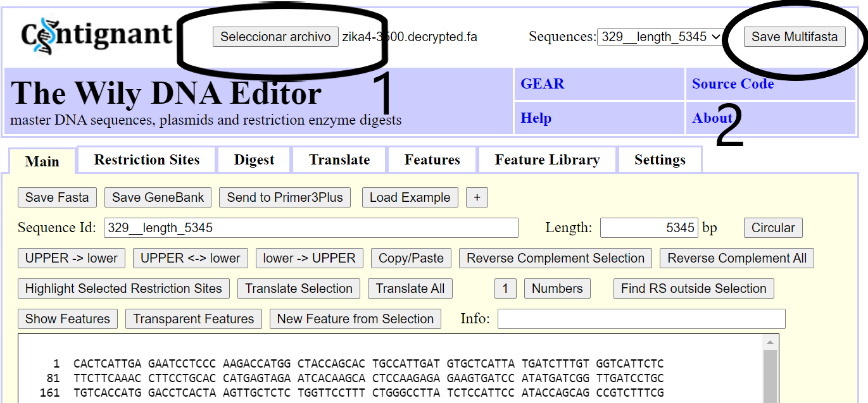Click the plus button beside Load Example
The width and height of the screenshot is (868, 403).
(x=477, y=197)
